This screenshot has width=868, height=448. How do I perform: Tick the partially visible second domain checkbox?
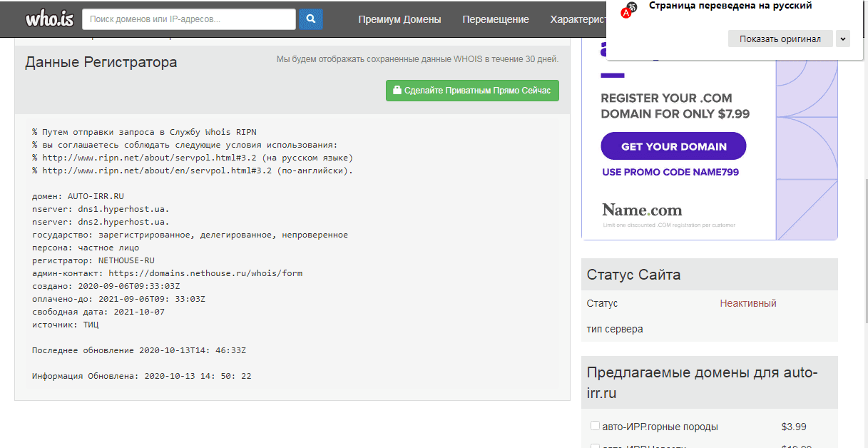(x=595, y=446)
